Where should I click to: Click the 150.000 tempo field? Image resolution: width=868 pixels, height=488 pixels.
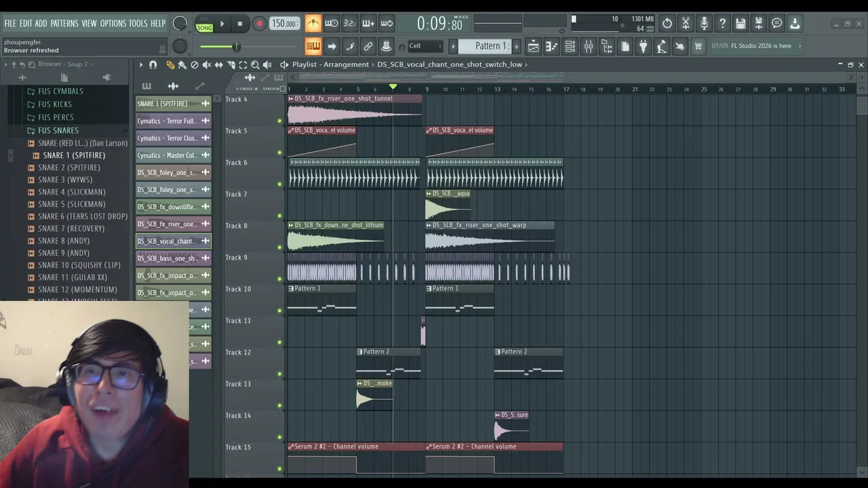[284, 24]
